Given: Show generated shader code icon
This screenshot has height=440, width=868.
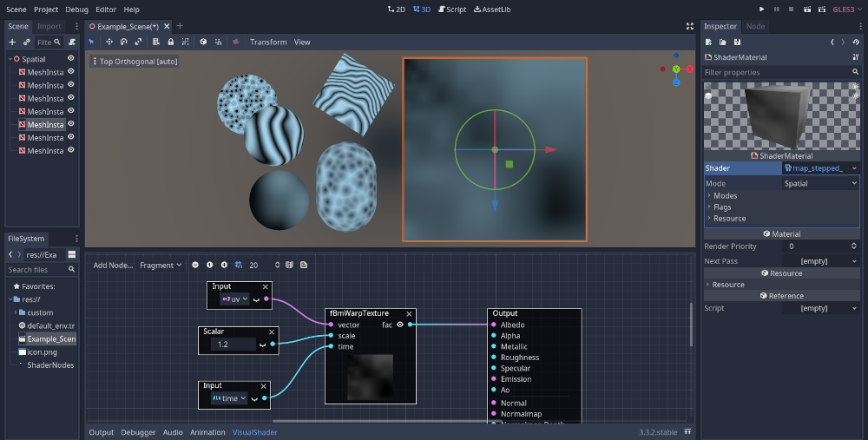Looking at the screenshot, I should [304, 265].
